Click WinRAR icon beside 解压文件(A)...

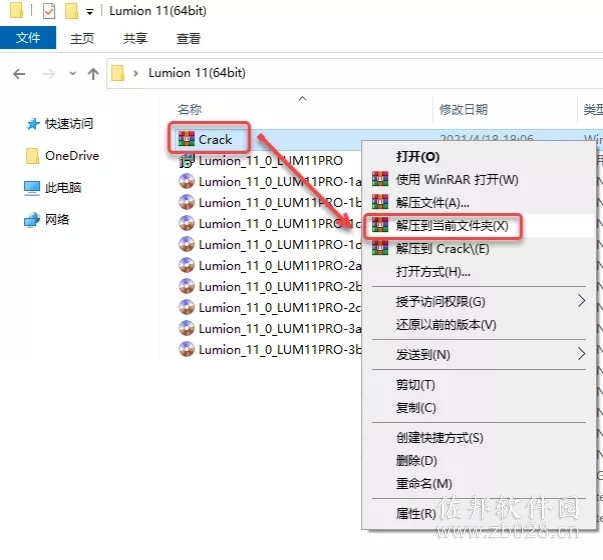(380, 202)
